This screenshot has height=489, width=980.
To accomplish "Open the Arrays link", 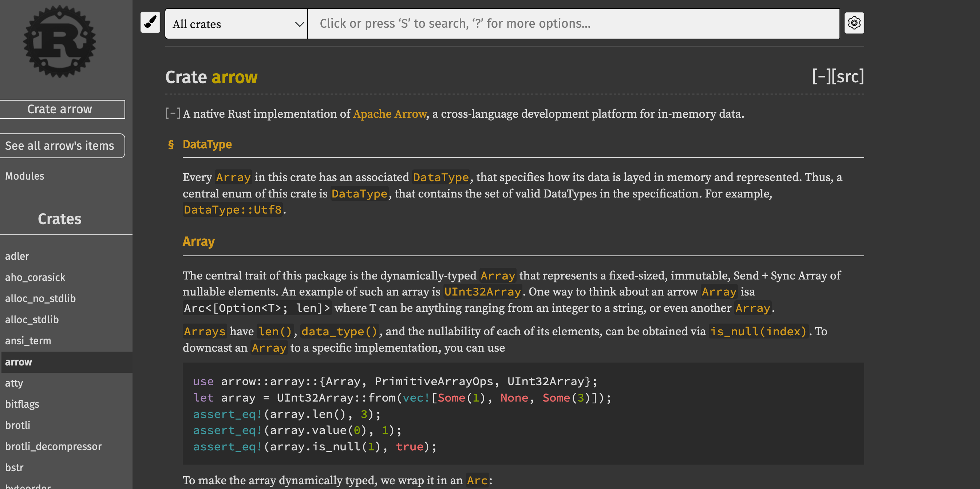I will click(205, 332).
